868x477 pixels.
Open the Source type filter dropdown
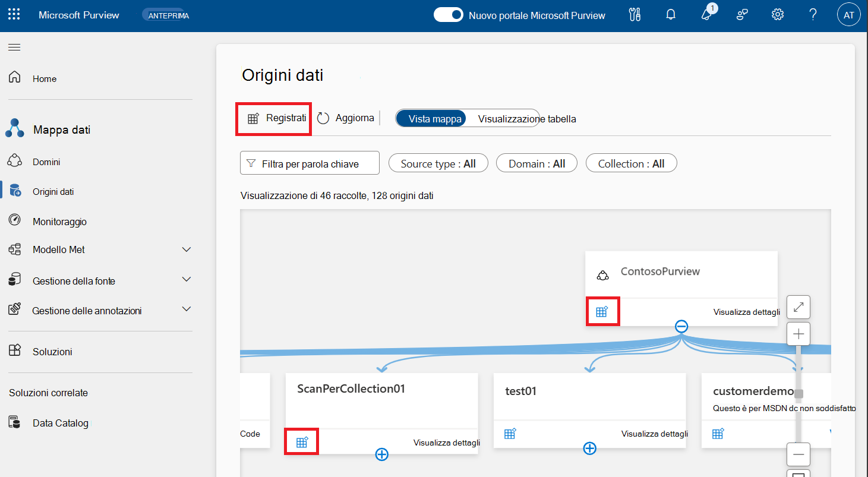(438, 163)
